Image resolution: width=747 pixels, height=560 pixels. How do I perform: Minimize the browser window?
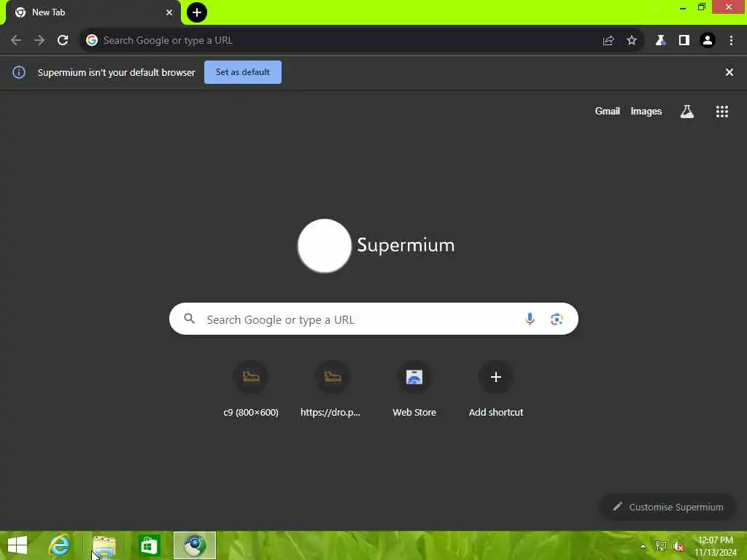pyautogui.click(x=683, y=7)
